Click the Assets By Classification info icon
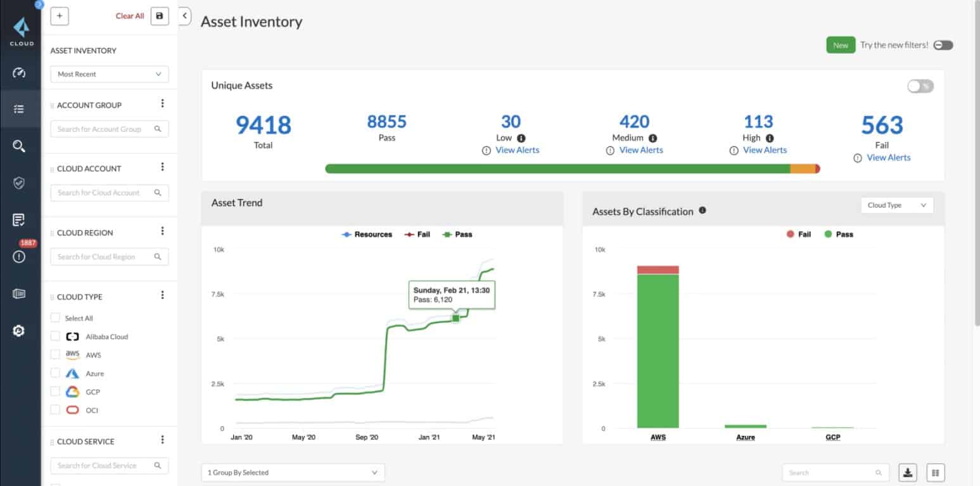The height and width of the screenshot is (486, 980). (703, 210)
